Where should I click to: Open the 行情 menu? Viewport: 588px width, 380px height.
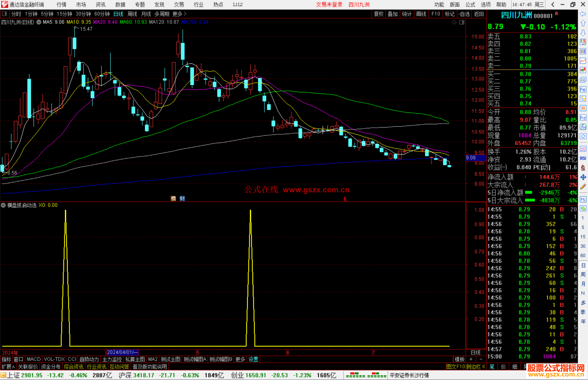point(61,4)
